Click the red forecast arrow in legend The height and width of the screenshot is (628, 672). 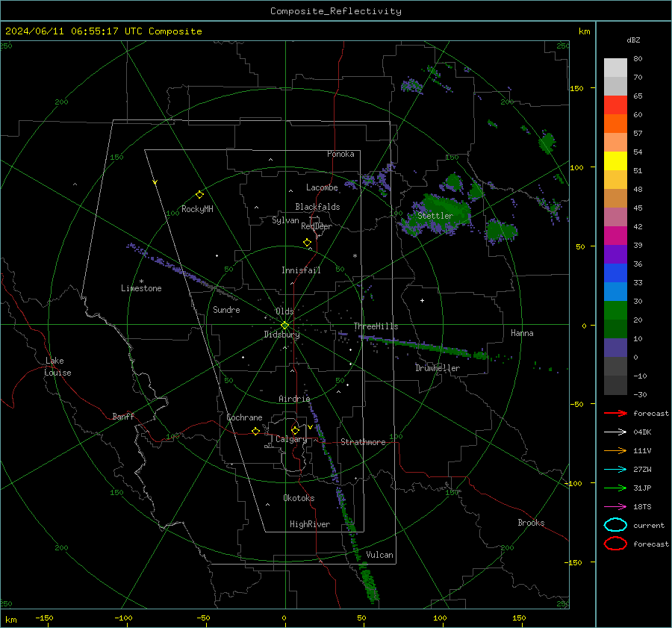(615, 413)
